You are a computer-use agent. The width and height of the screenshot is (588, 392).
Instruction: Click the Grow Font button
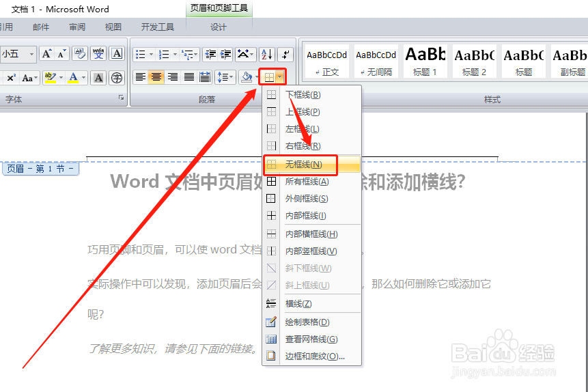pyautogui.click(x=46, y=54)
